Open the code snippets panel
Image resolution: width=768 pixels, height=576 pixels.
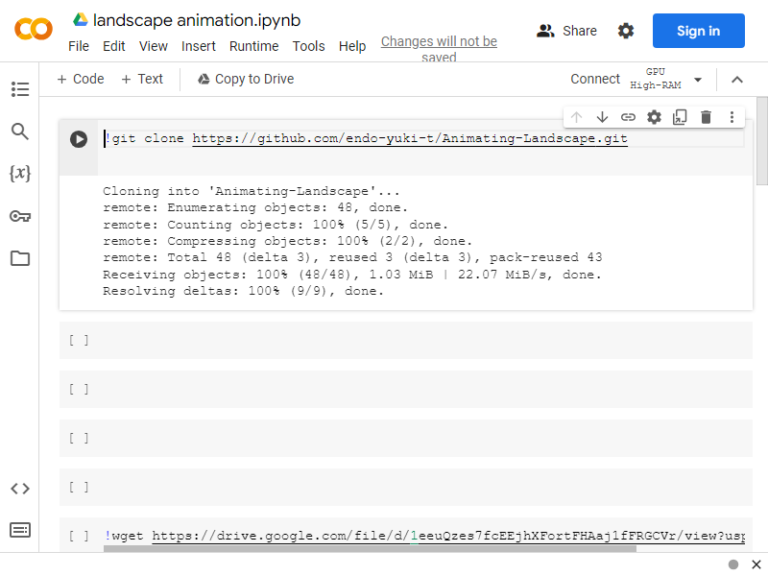coord(20,488)
